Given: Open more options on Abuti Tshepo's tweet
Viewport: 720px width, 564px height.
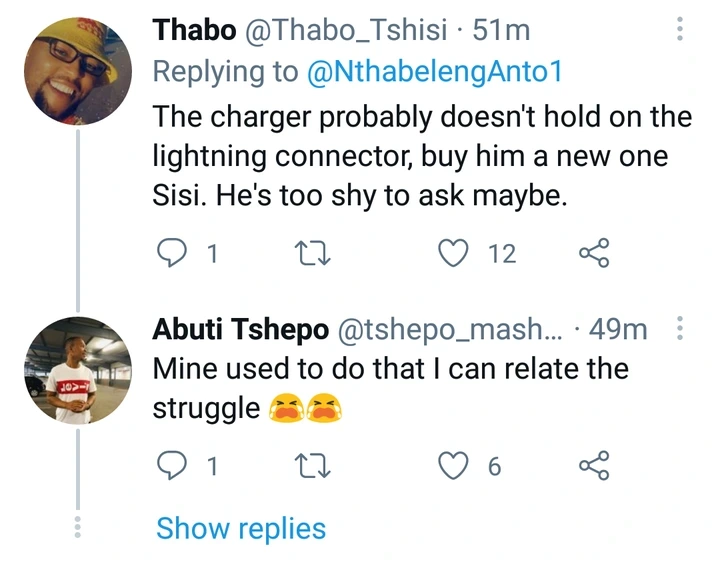Looking at the screenshot, I should (680, 328).
